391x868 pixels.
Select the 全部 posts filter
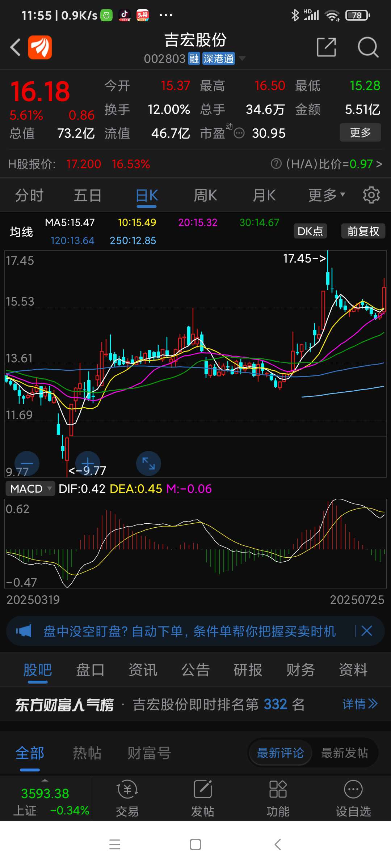tap(30, 753)
